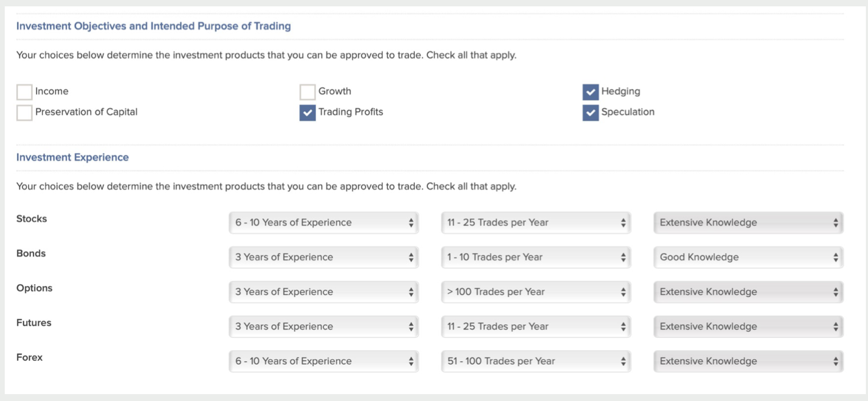Expand Bonds trades per year dropdown
The image size is (868, 401).
pyautogui.click(x=536, y=257)
